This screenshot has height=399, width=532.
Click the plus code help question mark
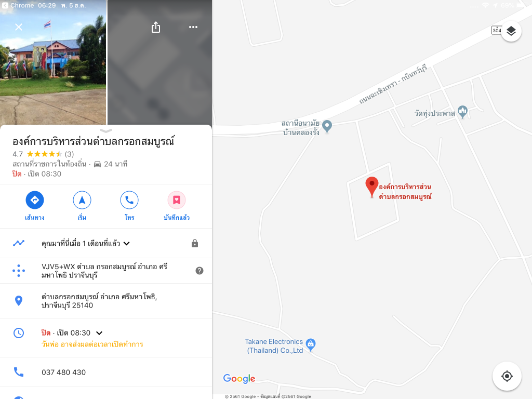(x=199, y=270)
